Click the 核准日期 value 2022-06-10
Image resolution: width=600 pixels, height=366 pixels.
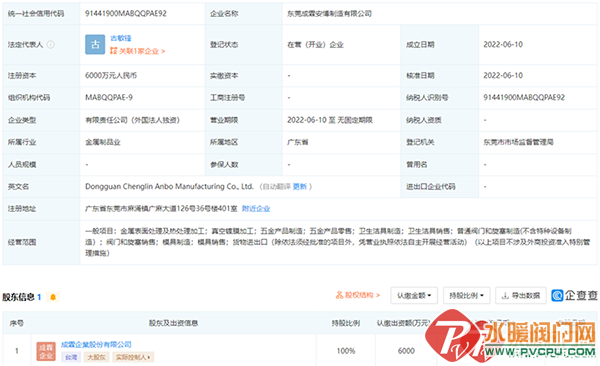pyautogui.click(x=503, y=76)
